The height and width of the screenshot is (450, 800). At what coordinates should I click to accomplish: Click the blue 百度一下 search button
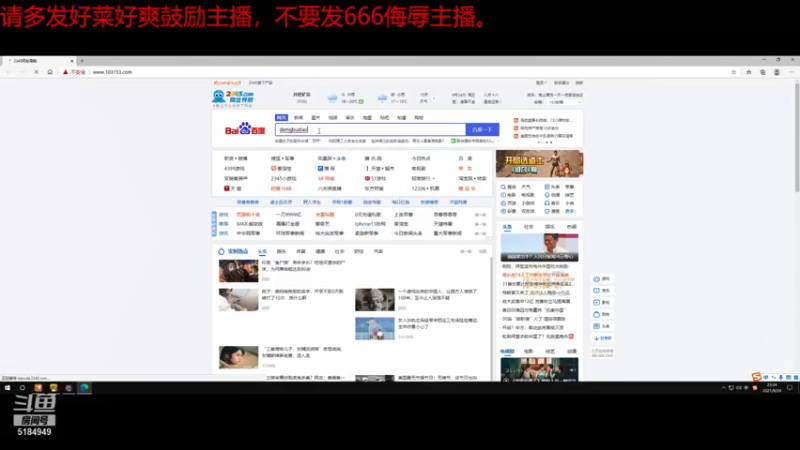click(482, 130)
